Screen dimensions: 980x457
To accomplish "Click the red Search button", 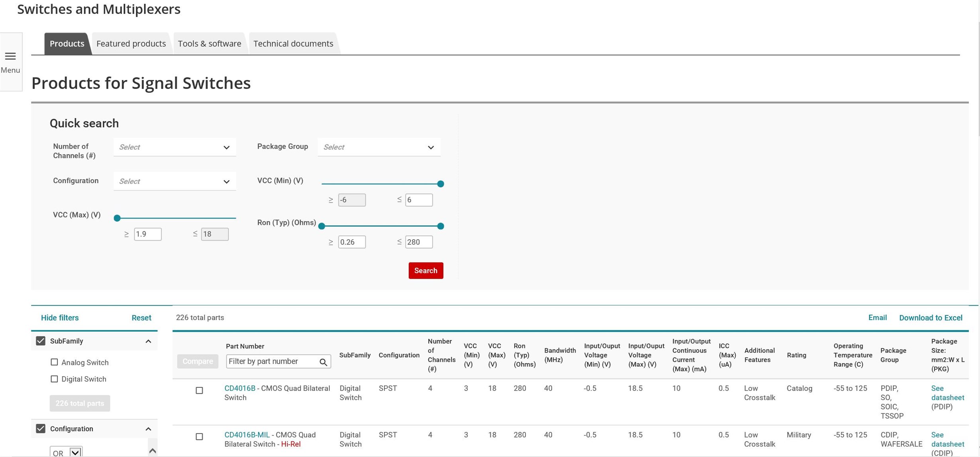I will (426, 271).
